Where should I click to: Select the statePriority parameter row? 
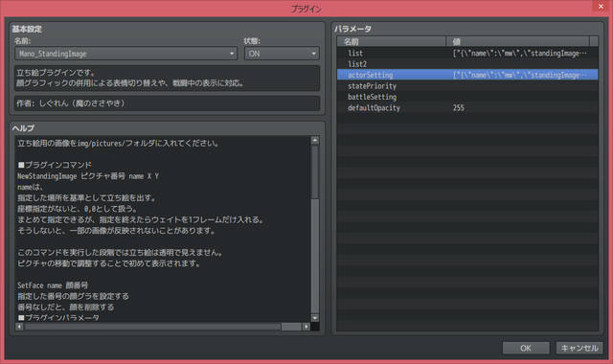pos(467,86)
